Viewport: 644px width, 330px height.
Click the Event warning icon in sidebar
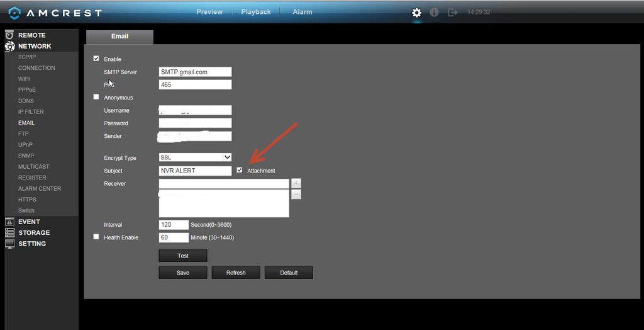(x=9, y=222)
